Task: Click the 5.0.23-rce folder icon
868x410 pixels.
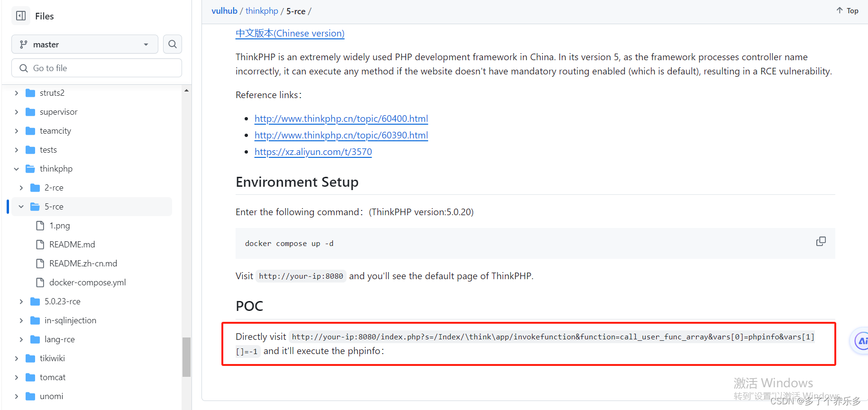Action: click(35, 301)
